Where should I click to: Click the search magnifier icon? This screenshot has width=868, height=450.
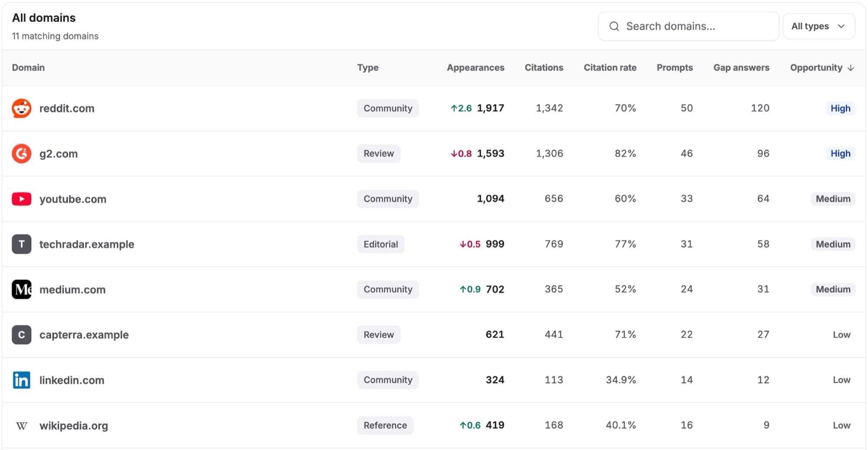point(614,26)
